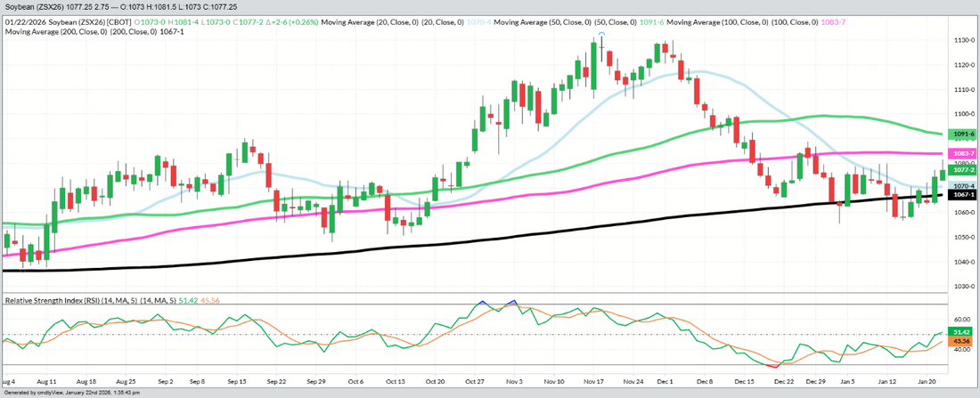Click the blue marker above the November 17 high
980x398 pixels.
pos(601,34)
